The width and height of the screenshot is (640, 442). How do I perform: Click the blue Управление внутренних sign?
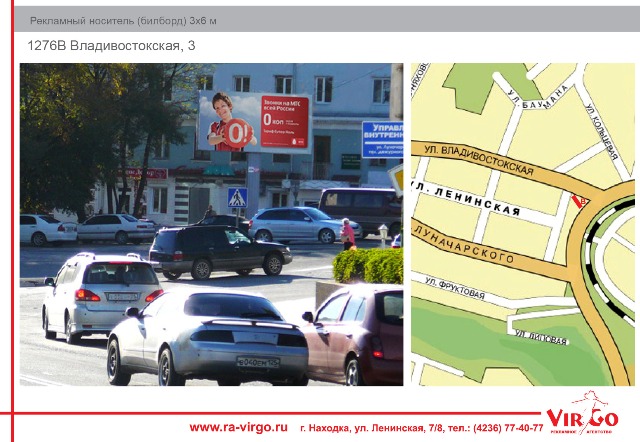tap(382, 139)
